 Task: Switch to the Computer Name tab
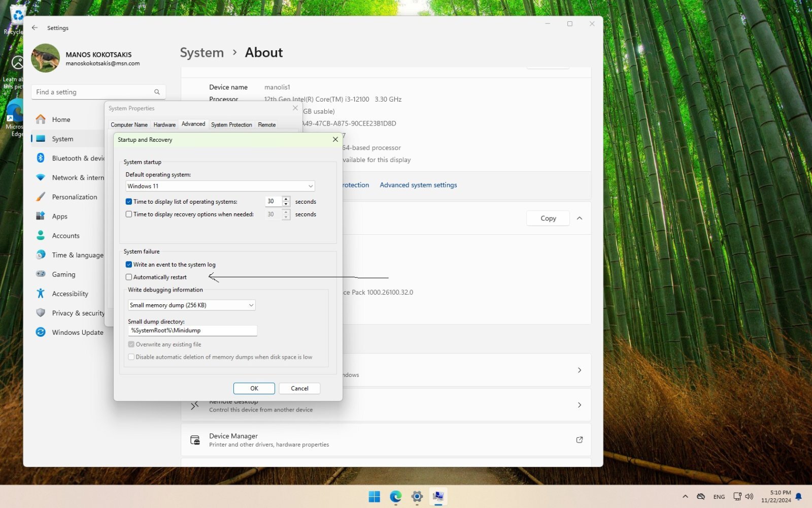129,125
